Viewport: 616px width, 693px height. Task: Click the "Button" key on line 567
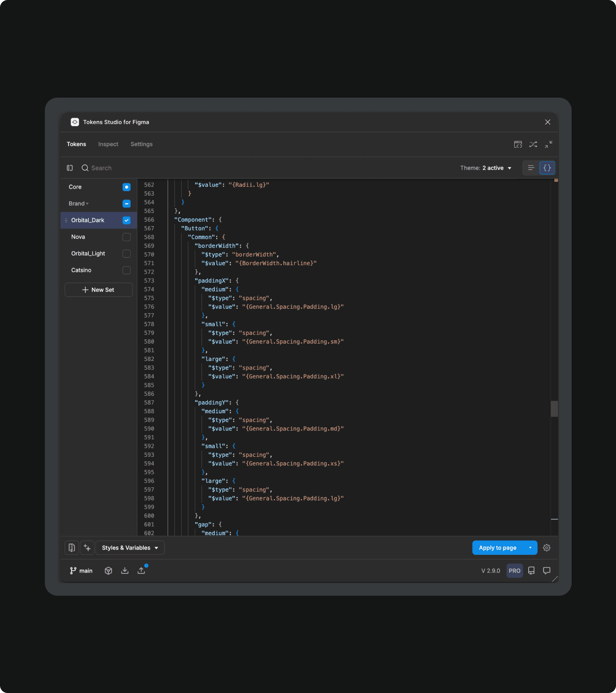click(195, 228)
